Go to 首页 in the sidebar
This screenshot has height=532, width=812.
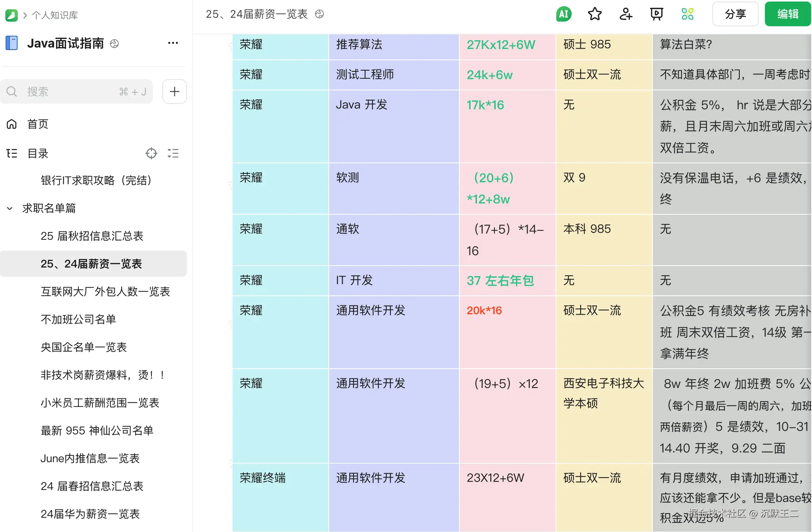[x=37, y=124]
